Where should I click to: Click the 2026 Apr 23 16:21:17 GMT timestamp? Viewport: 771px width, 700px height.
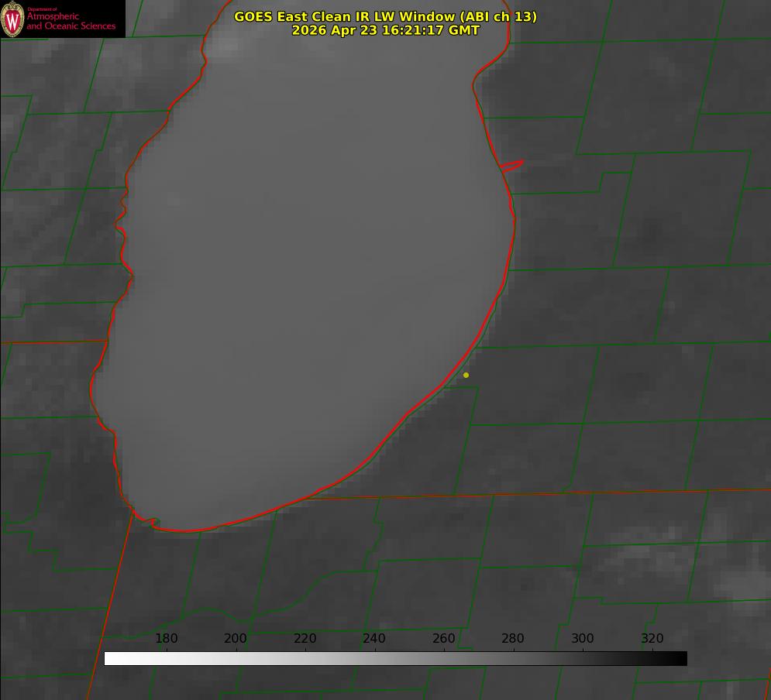point(386,30)
